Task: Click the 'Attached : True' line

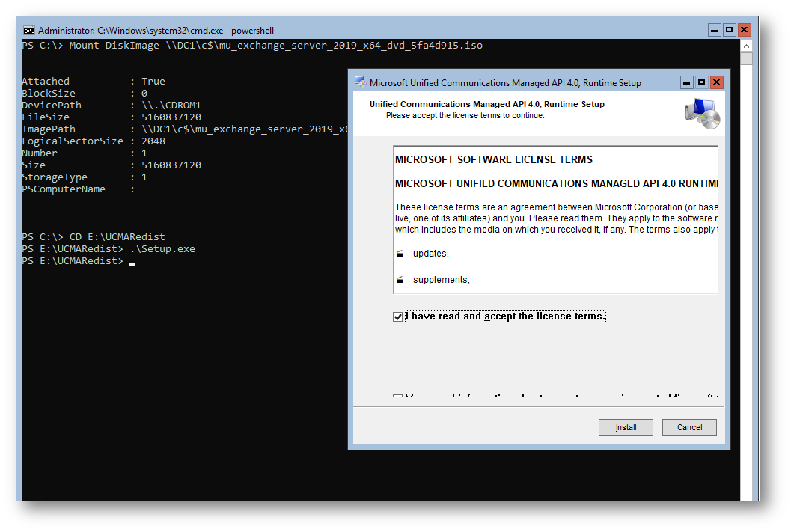Action: [x=94, y=82]
